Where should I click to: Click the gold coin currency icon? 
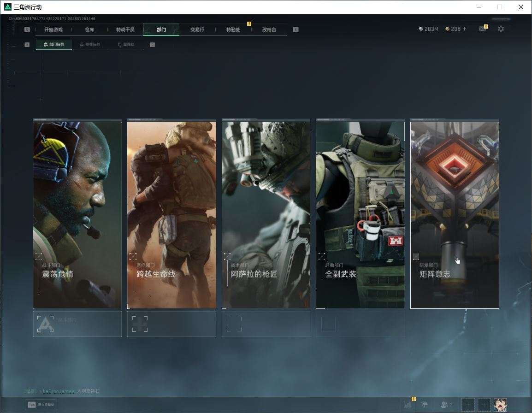click(447, 29)
